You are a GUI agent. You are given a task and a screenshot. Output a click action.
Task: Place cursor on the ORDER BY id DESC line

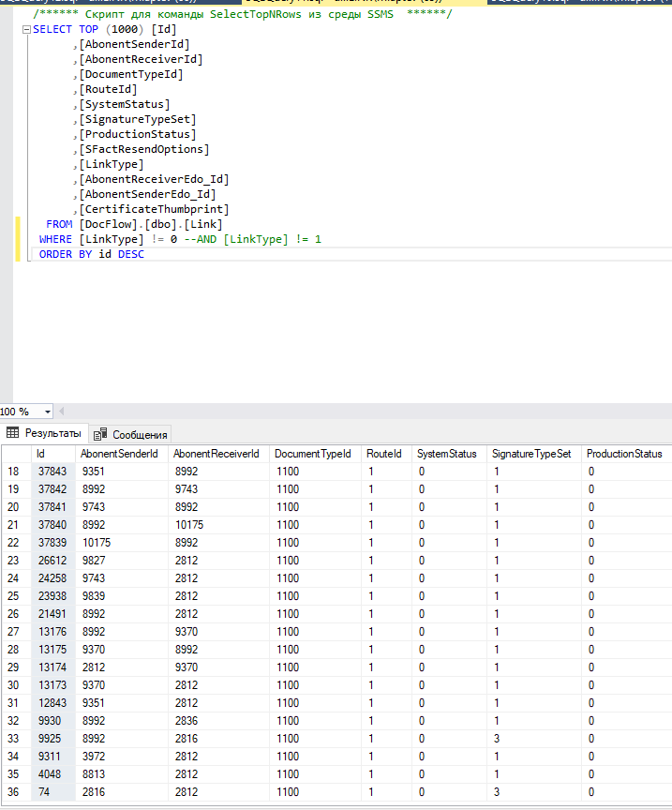click(x=92, y=255)
